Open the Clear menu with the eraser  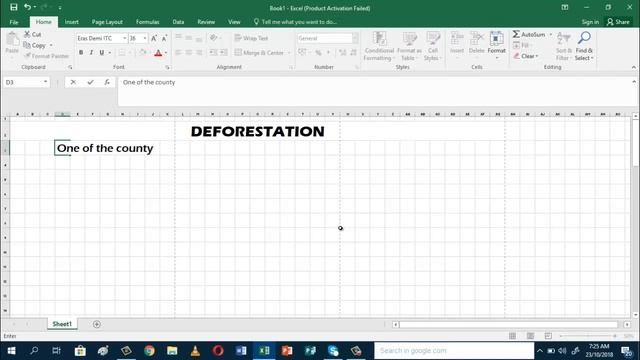(x=526, y=56)
